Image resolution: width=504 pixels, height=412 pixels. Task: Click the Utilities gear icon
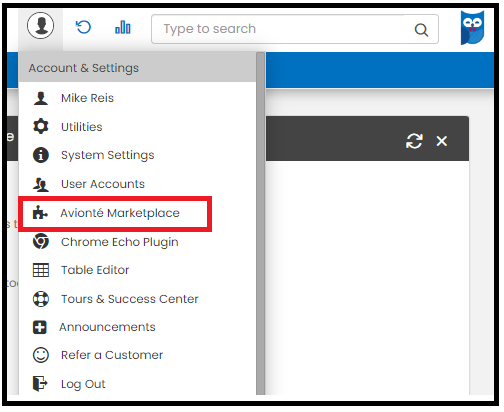coord(41,127)
